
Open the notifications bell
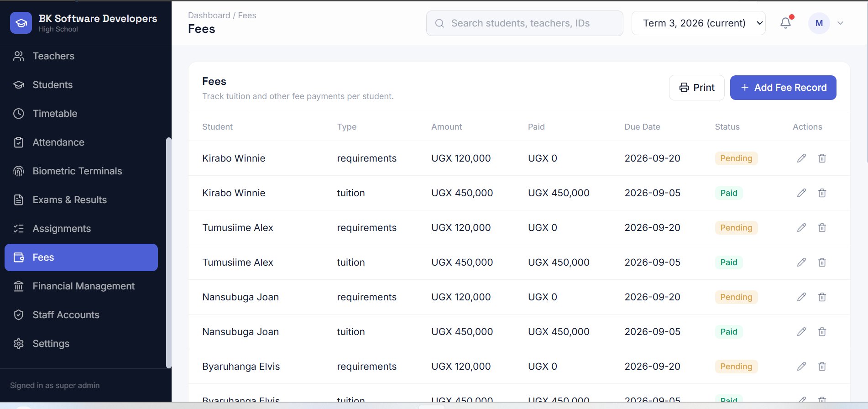[x=785, y=23]
